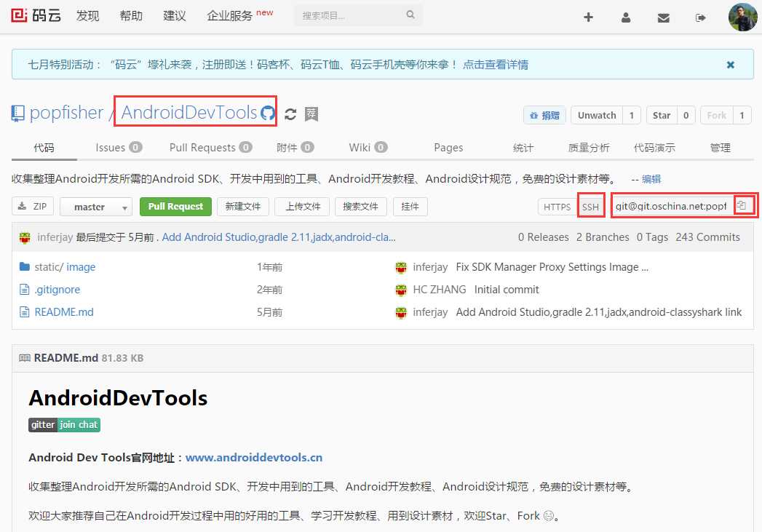Click the Fork button
The height and width of the screenshot is (532, 762).
[x=716, y=116]
